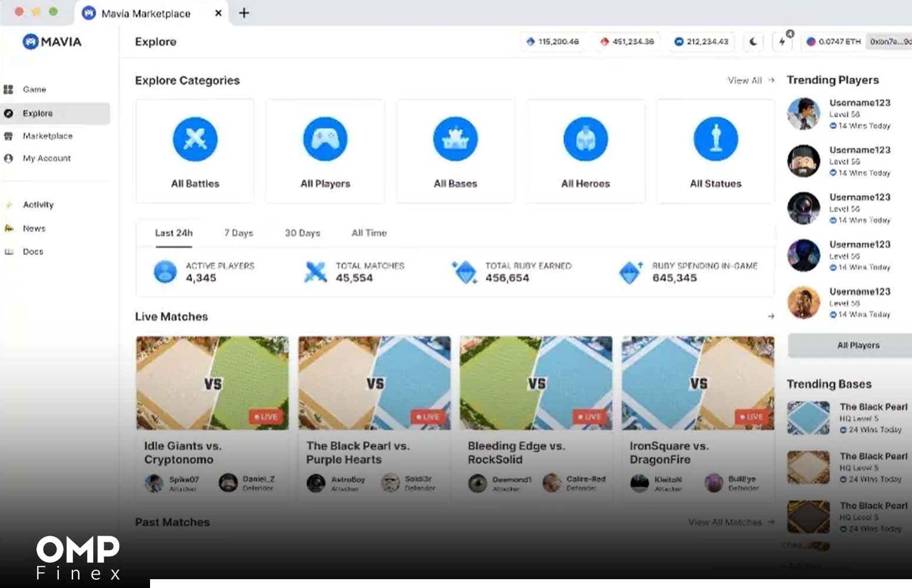Click the Live Matches arrow
This screenshot has width=912, height=588.
[771, 316]
